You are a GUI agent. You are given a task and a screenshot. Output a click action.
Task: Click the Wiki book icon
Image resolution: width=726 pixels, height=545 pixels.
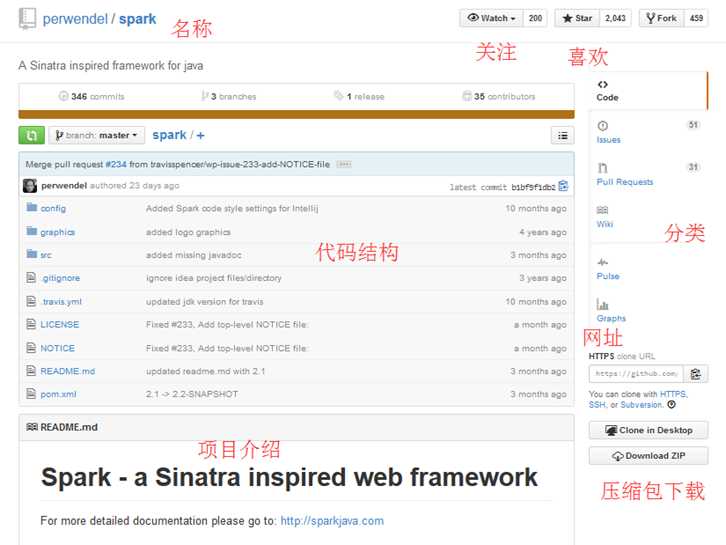click(x=602, y=210)
